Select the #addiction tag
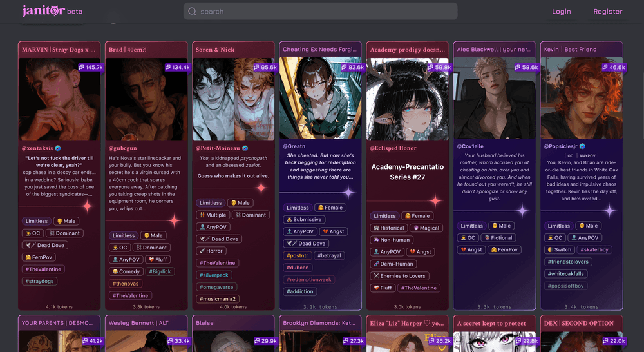This screenshot has height=352, width=644. pyautogui.click(x=300, y=291)
